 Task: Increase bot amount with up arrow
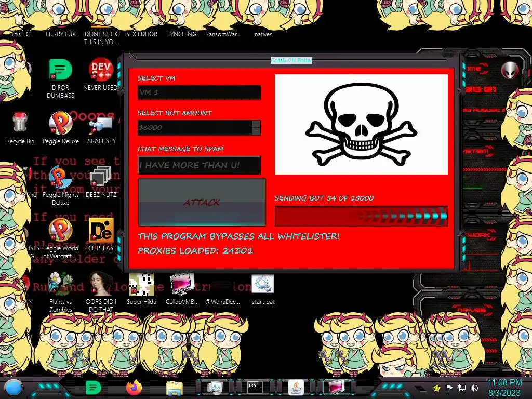[x=256, y=124]
